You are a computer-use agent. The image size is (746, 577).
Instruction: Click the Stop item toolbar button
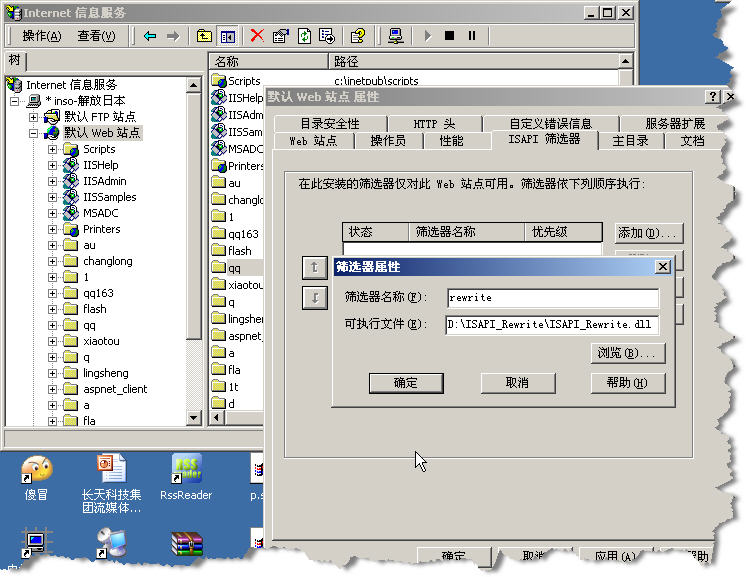tap(449, 36)
